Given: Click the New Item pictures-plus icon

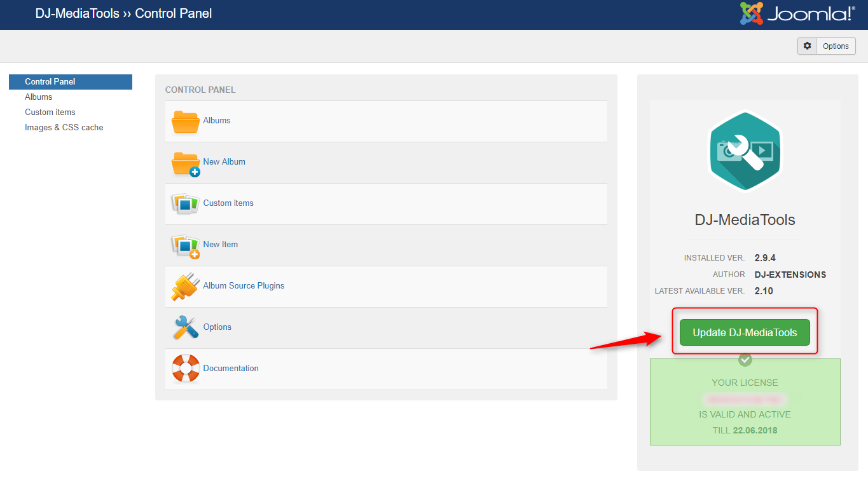Looking at the screenshot, I should point(186,246).
